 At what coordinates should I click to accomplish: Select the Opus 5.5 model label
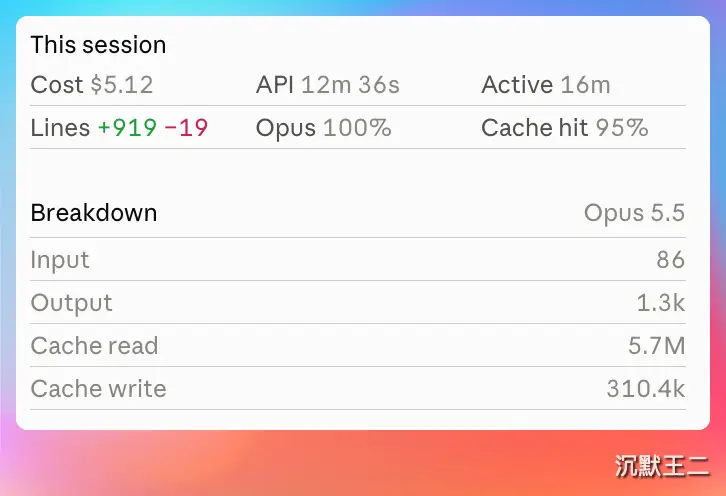tap(634, 213)
